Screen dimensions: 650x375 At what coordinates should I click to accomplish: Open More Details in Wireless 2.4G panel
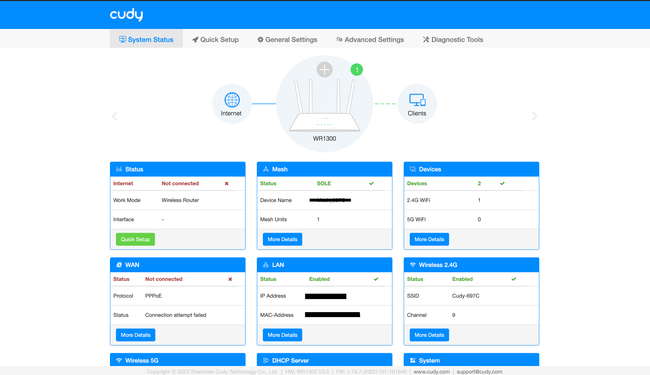click(x=429, y=335)
